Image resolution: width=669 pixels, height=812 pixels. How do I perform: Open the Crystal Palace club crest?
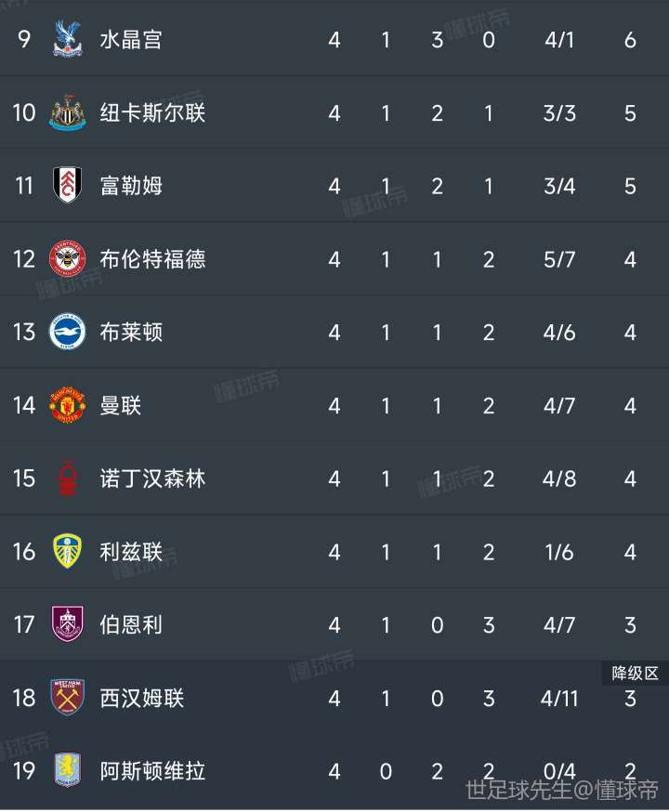[x=67, y=39]
